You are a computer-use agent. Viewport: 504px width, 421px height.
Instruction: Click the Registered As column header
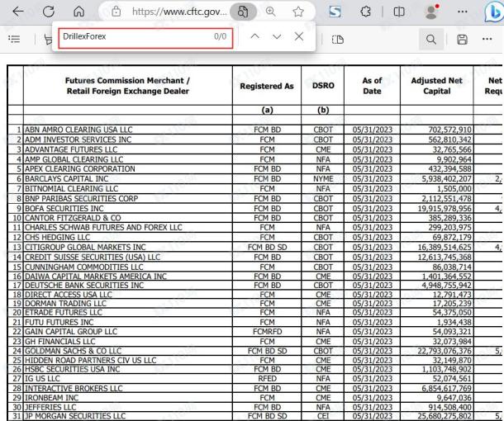[267, 86]
